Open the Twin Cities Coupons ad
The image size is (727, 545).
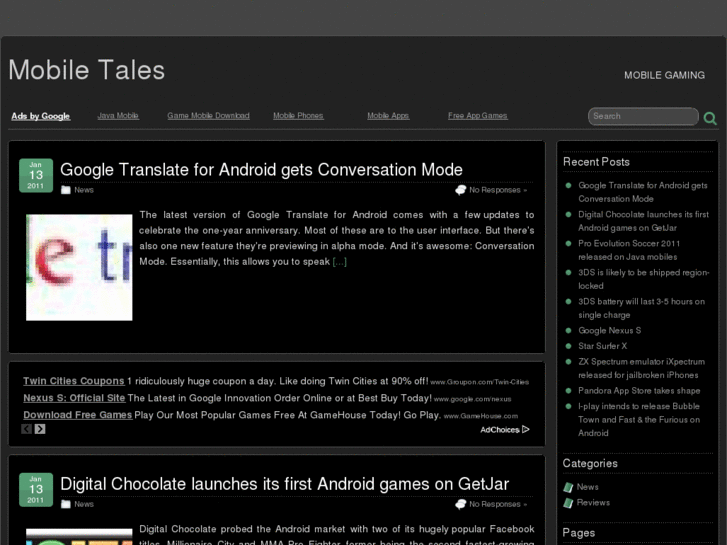pos(74,381)
